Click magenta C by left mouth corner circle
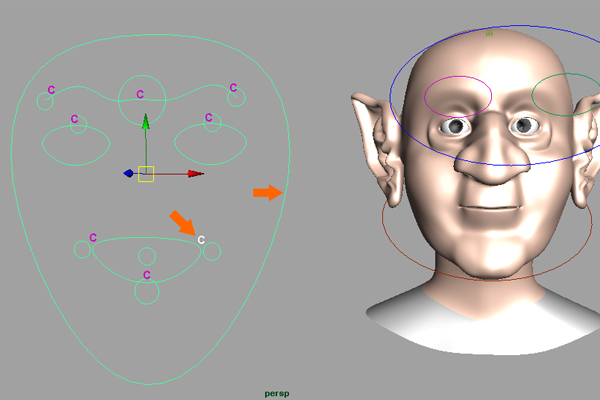The height and width of the screenshot is (400, 600). click(x=93, y=238)
